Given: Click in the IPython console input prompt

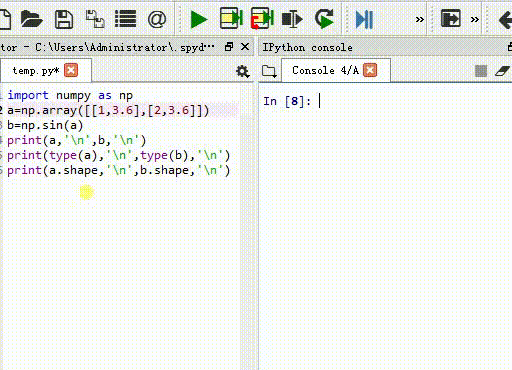Looking at the screenshot, I should tap(385, 101).
